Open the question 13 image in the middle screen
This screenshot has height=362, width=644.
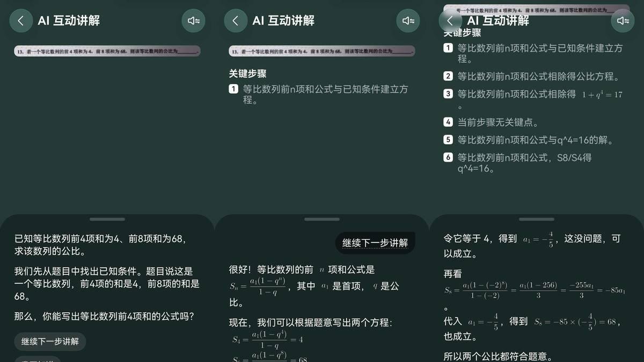tap(322, 51)
